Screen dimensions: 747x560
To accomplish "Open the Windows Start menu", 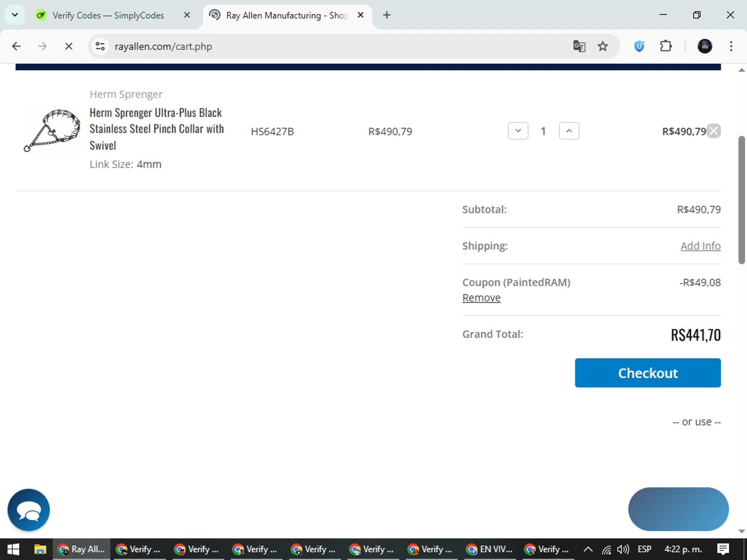I will 13,549.
